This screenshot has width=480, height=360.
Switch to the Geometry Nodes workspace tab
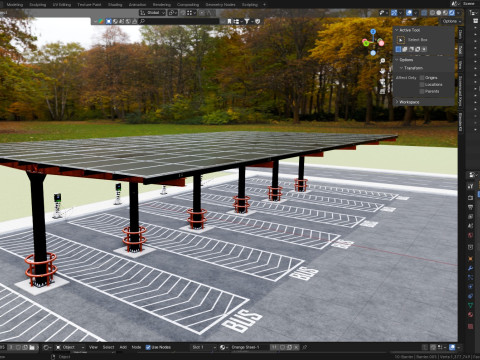(x=220, y=5)
